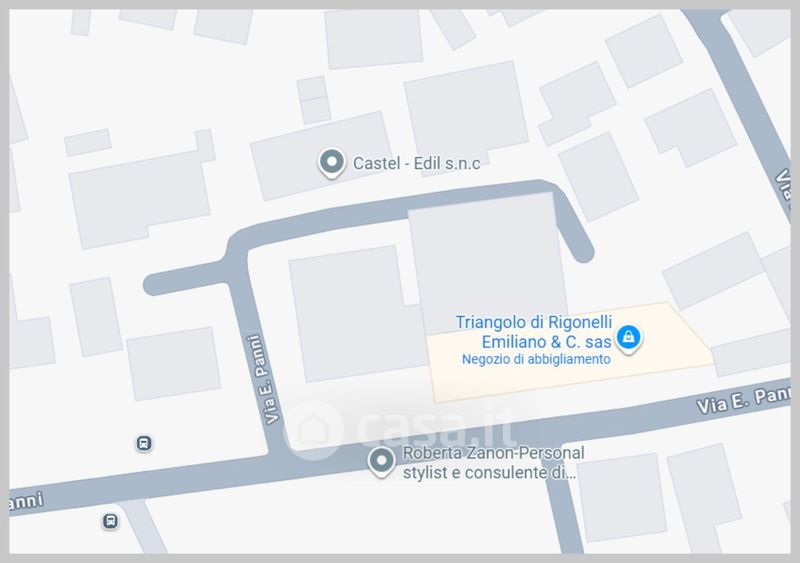The image size is (800, 563).
Task: Click the casa.it house logo watermark
Action: [314, 429]
